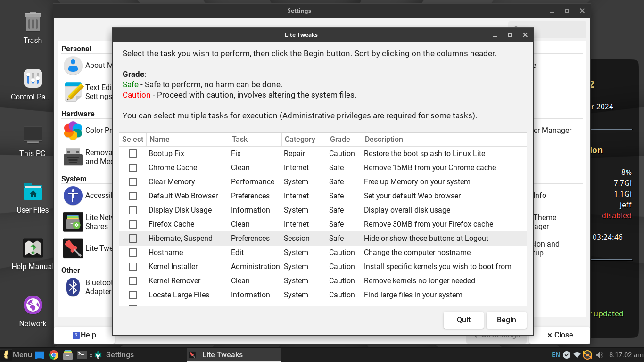Sort tasks by the Name column header
Screen dimensions: 644x362
(x=188, y=140)
